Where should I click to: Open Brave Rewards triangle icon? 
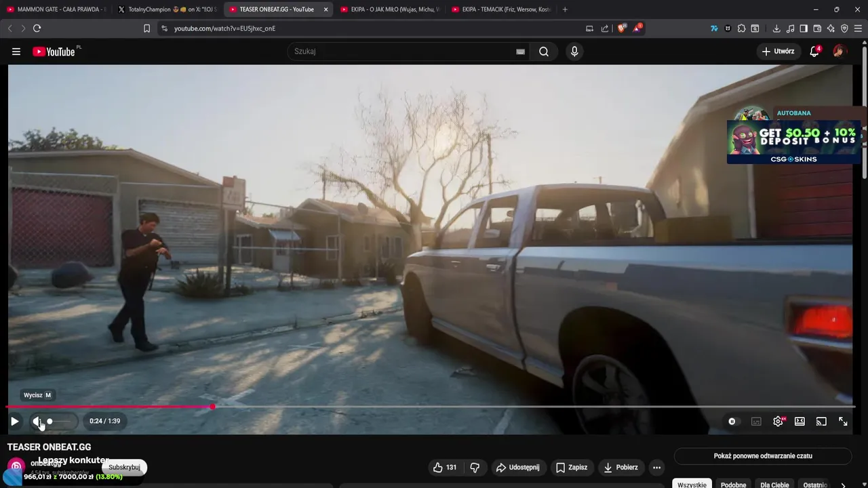point(637,28)
